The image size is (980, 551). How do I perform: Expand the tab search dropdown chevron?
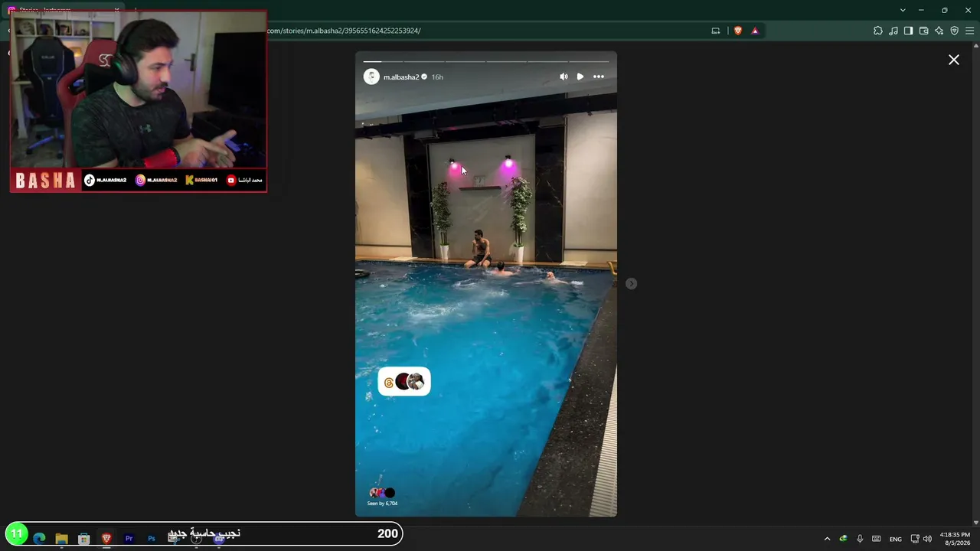[x=903, y=10]
